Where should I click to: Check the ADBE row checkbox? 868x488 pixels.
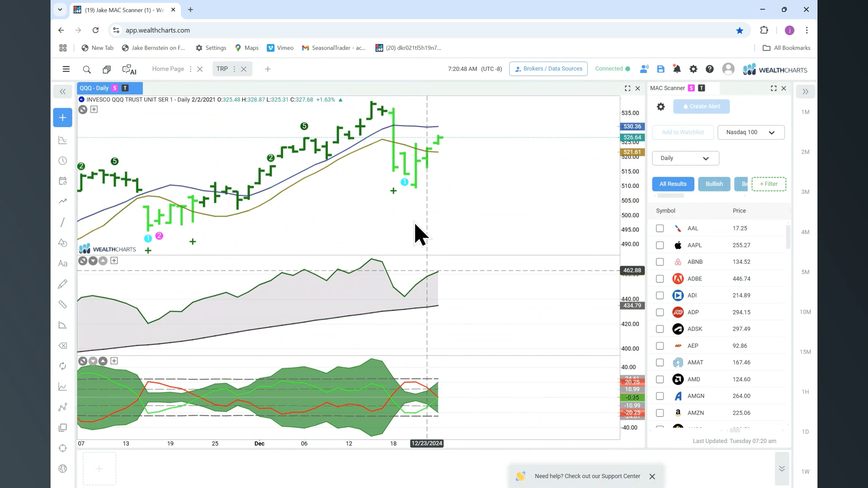coord(660,279)
